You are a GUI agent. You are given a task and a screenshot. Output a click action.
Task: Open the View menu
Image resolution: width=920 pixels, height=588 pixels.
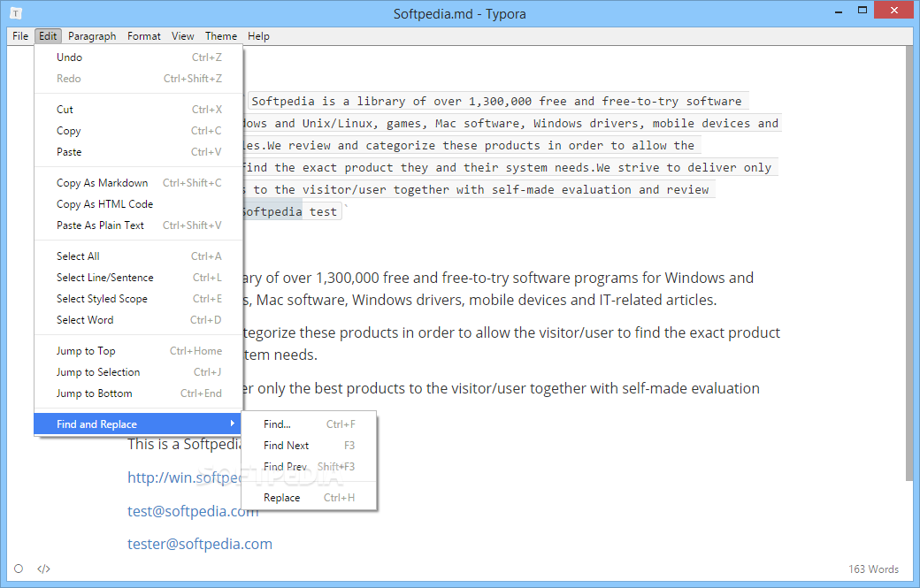182,35
